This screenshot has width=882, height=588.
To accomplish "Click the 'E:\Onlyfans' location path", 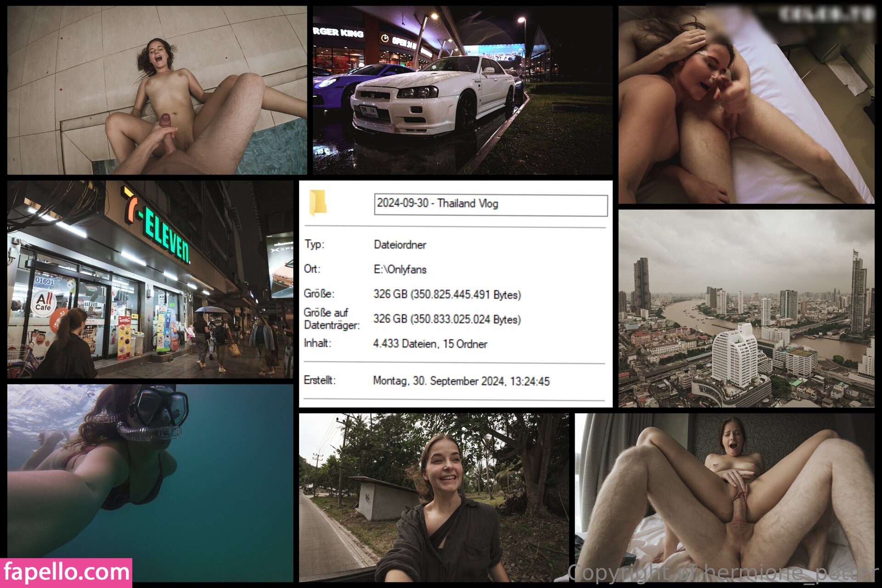I will [400, 270].
